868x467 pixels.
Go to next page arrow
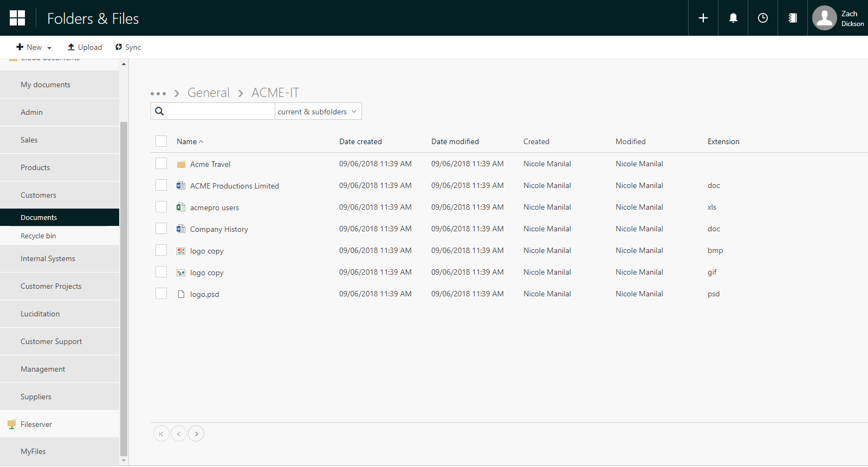196,433
